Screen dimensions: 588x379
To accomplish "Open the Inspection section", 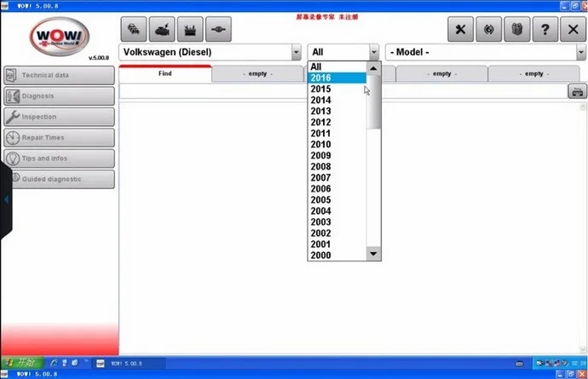I will tap(60, 117).
